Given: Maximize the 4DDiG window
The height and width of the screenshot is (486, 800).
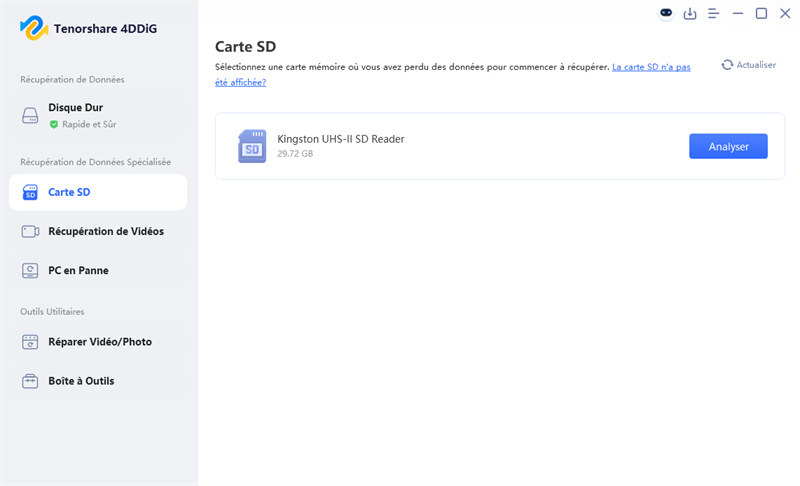Looking at the screenshot, I should (761, 13).
